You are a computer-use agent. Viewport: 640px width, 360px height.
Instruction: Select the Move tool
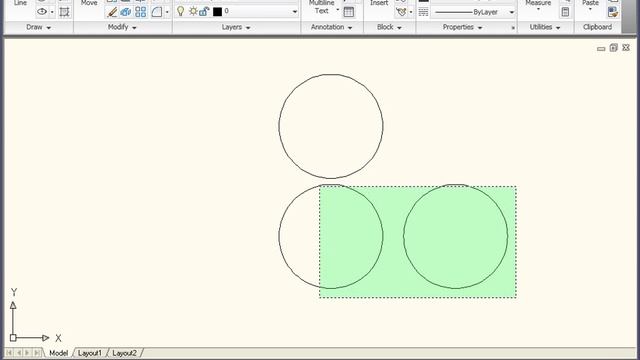[x=89, y=3]
